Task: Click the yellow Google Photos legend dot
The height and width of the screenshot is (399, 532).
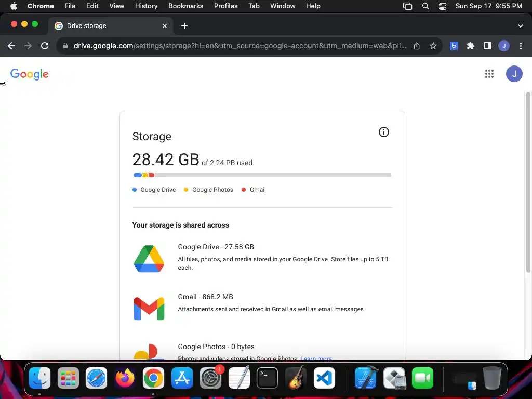Action: (x=185, y=190)
